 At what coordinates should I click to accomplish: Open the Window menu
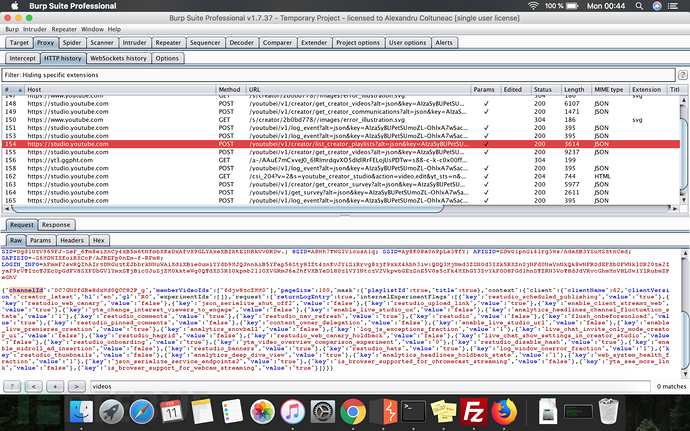point(92,29)
